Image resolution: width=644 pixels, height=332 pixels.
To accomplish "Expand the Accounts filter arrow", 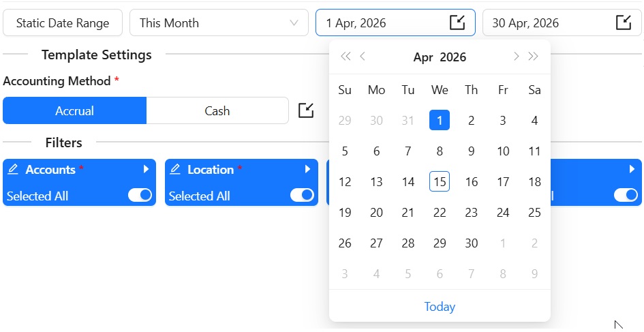I will pos(146,169).
